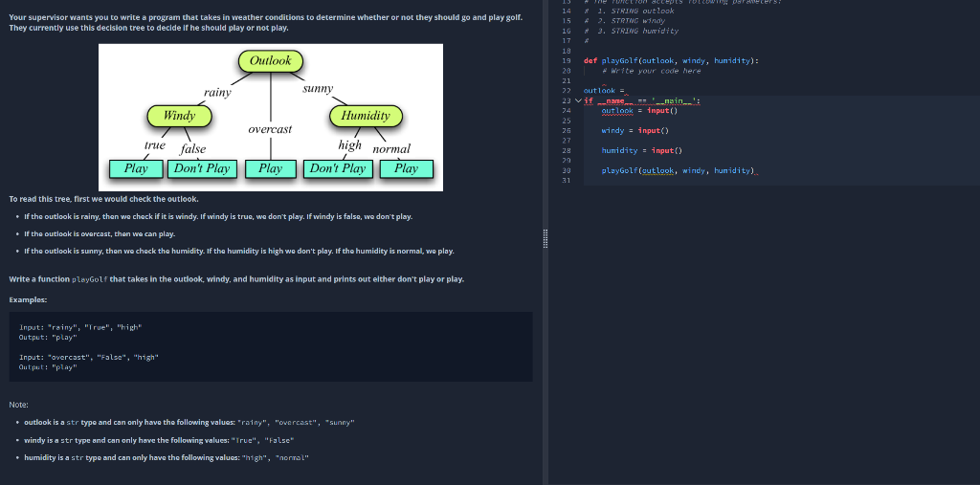
Task: Click the note bullet about humidity values
Action: coord(167,457)
